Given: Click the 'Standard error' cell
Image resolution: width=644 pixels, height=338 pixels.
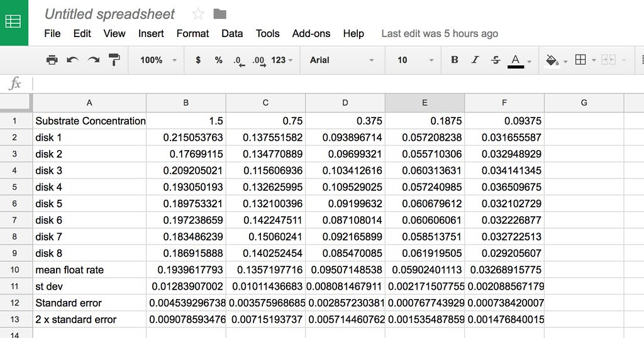Looking at the screenshot, I should [x=89, y=303].
